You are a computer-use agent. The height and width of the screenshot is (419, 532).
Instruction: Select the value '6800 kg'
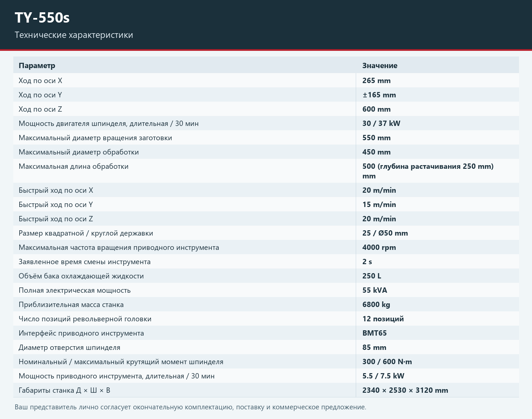tap(376, 304)
